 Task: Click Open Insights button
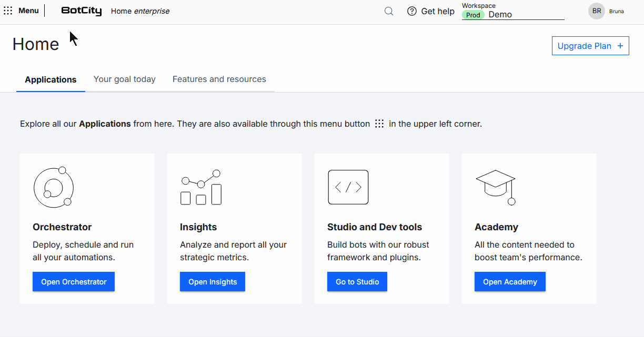213,282
